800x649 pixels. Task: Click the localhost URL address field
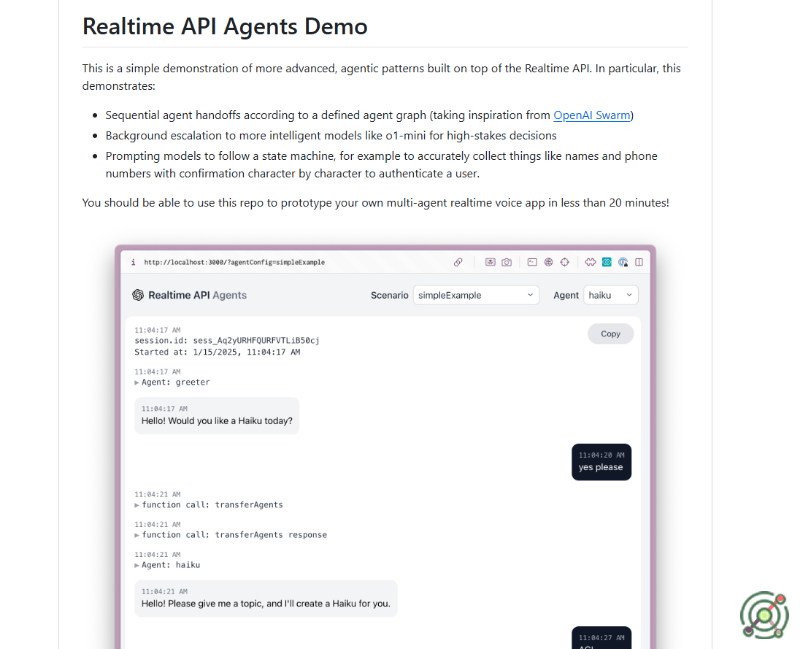click(235, 262)
